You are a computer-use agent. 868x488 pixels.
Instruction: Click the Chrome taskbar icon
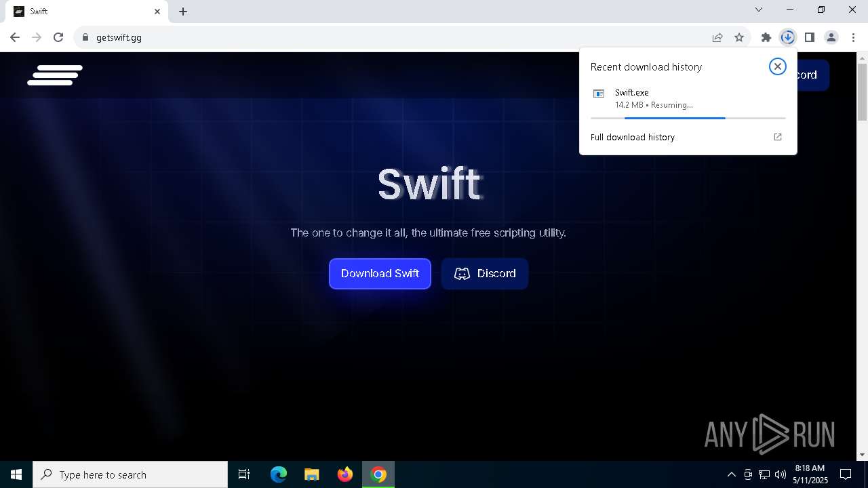(x=379, y=474)
